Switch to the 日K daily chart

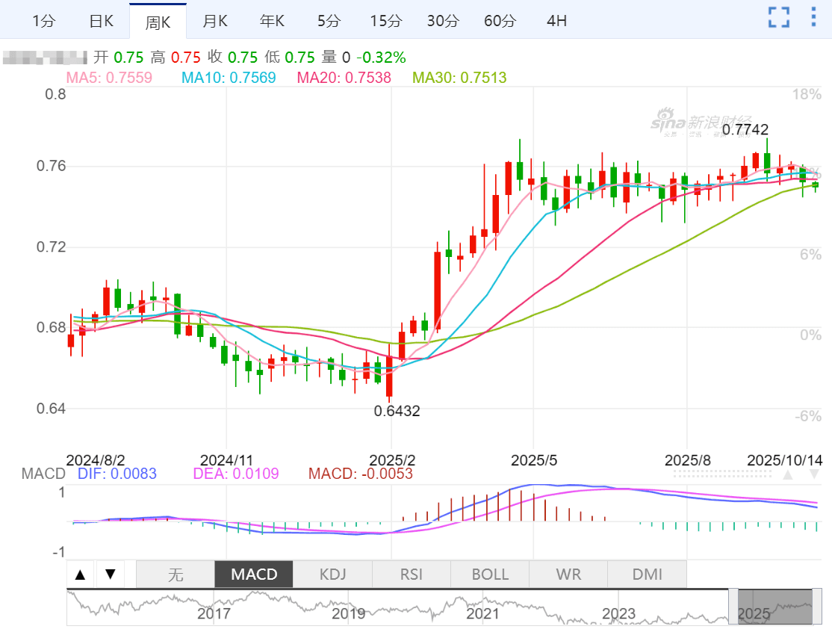coord(101,21)
